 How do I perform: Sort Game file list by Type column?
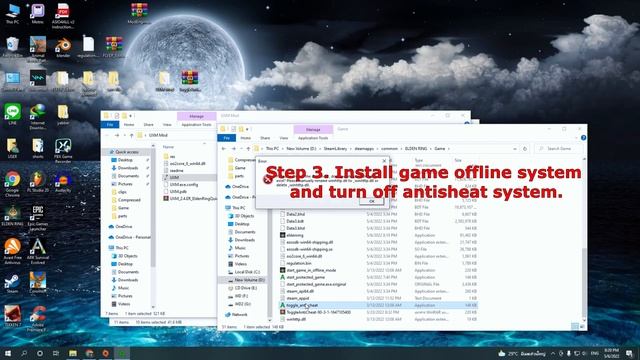coord(419,160)
